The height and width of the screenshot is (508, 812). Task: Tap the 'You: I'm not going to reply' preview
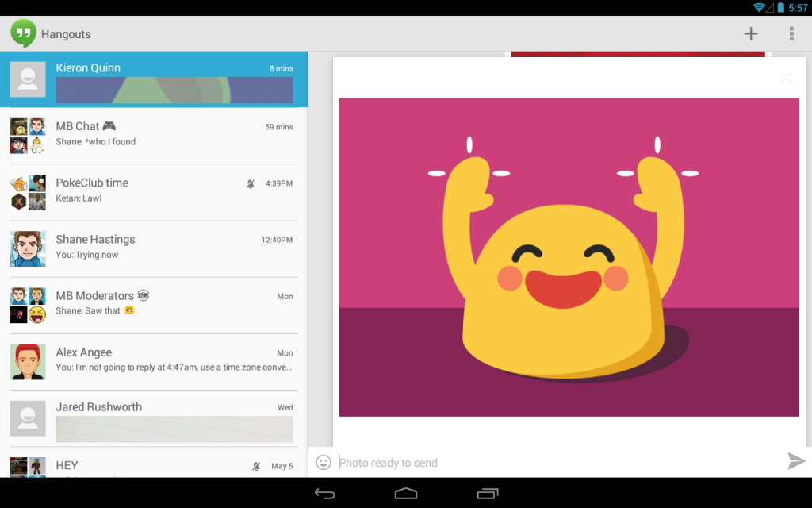pos(174,367)
